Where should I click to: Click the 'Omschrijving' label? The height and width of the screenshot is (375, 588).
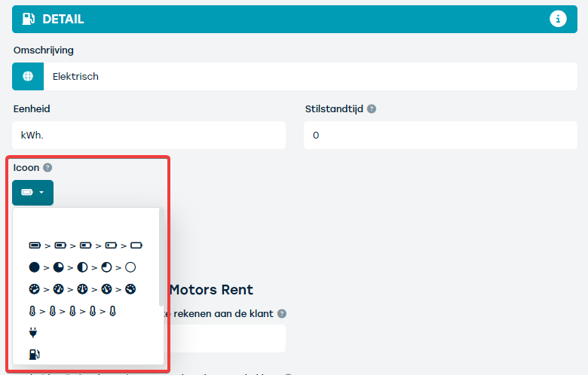[44, 50]
